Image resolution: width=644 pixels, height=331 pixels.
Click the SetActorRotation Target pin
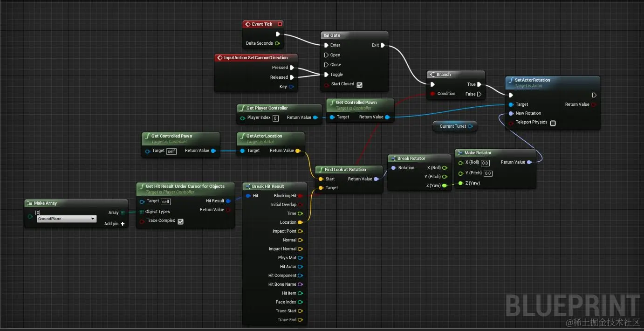pyautogui.click(x=511, y=104)
